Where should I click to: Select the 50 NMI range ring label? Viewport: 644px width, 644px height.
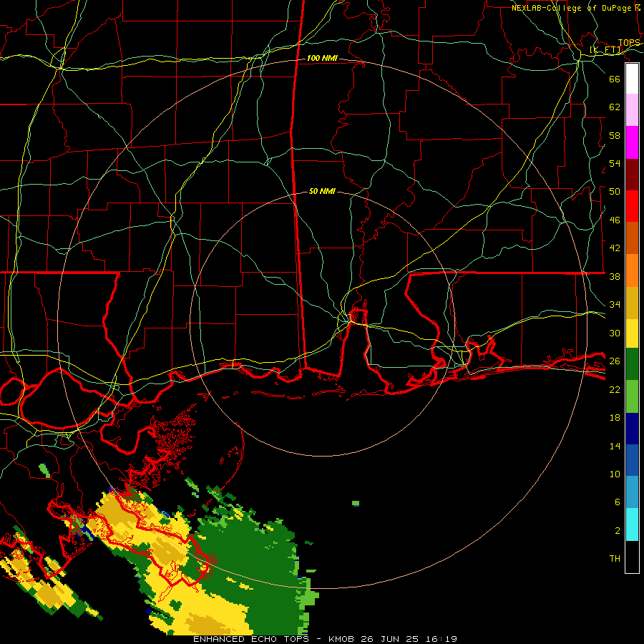pos(322,191)
